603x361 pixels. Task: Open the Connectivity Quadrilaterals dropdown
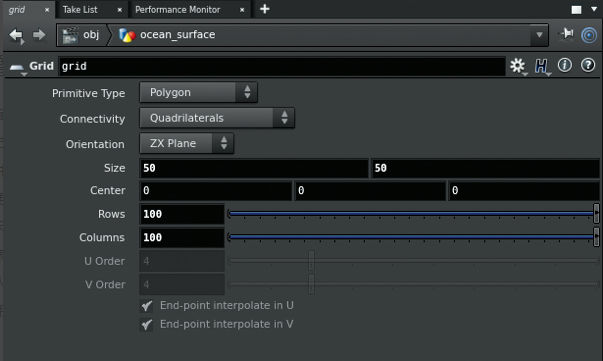(217, 118)
